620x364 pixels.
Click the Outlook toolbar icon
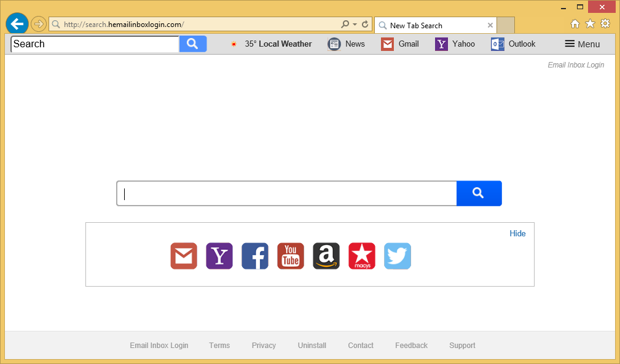point(498,44)
